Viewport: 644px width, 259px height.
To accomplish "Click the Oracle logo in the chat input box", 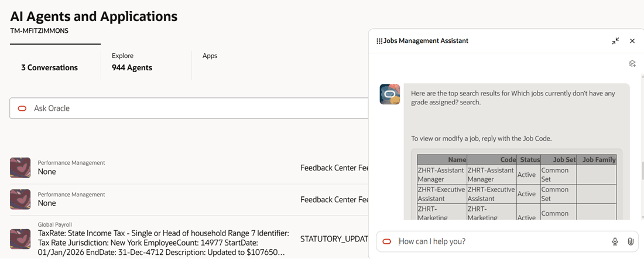I will [387, 241].
